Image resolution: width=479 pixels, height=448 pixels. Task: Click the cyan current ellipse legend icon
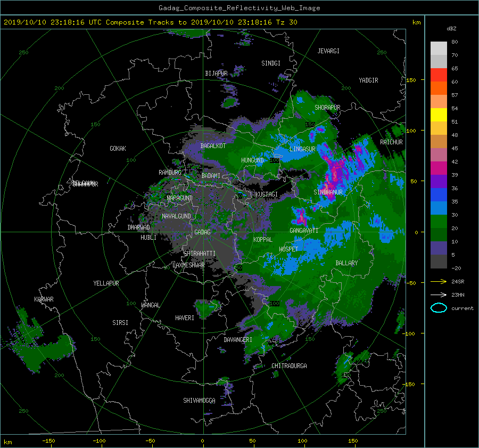click(x=439, y=308)
